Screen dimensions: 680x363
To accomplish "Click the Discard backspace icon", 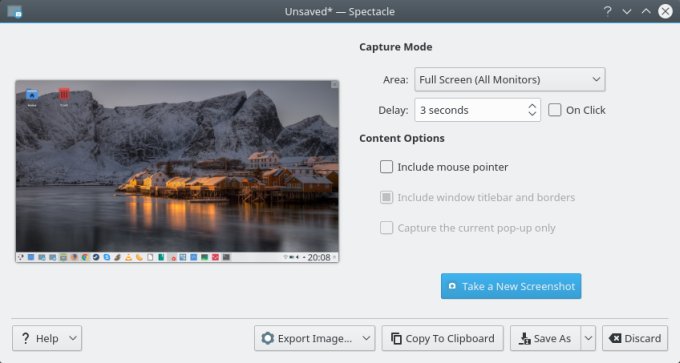I will pyautogui.click(x=615, y=338).
